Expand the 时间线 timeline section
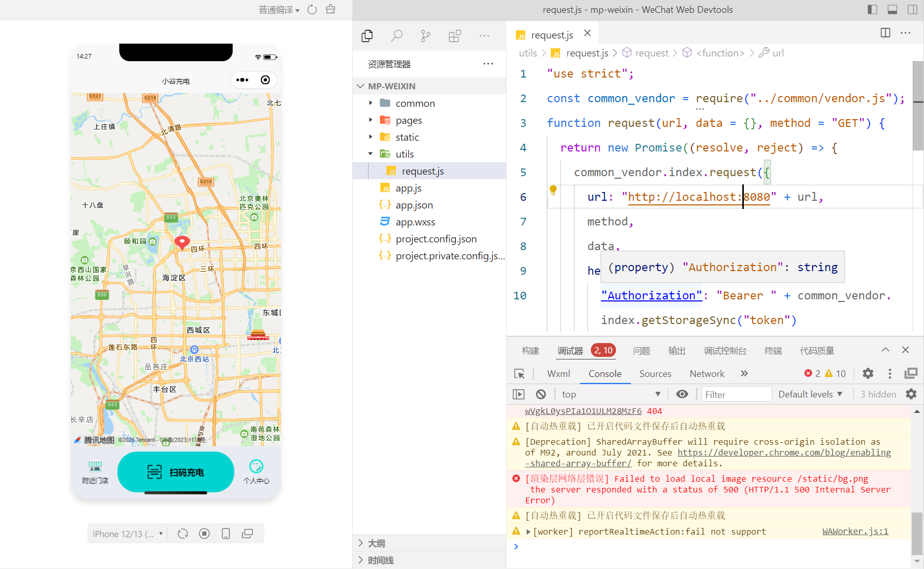 (x=429, y=560)
